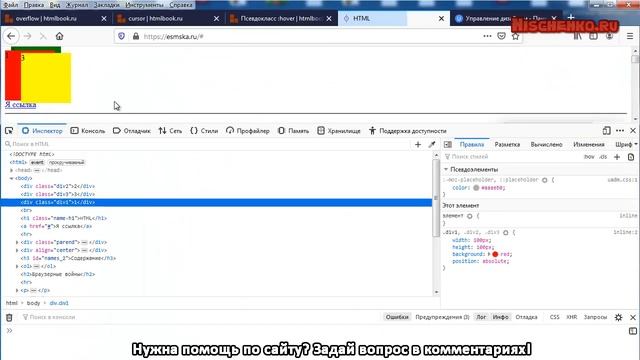Expand the ol node
640x360 pixels.
tap(17, 267)
